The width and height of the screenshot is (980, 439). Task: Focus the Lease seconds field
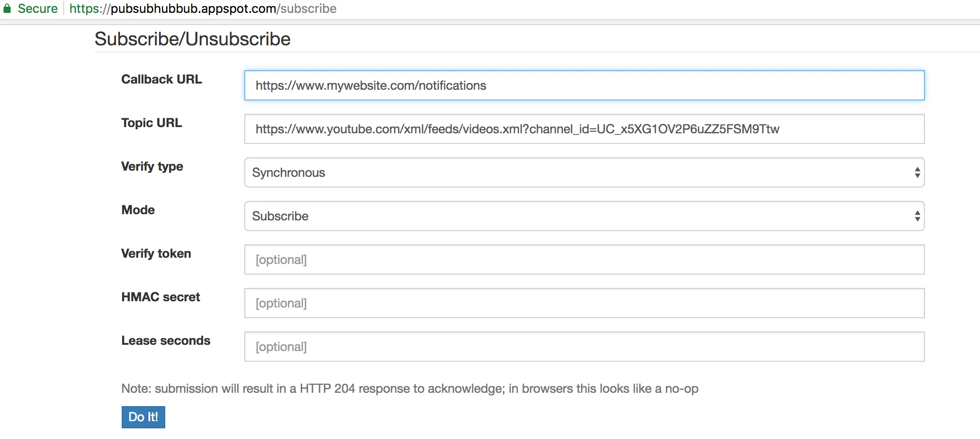click(584, 347)
